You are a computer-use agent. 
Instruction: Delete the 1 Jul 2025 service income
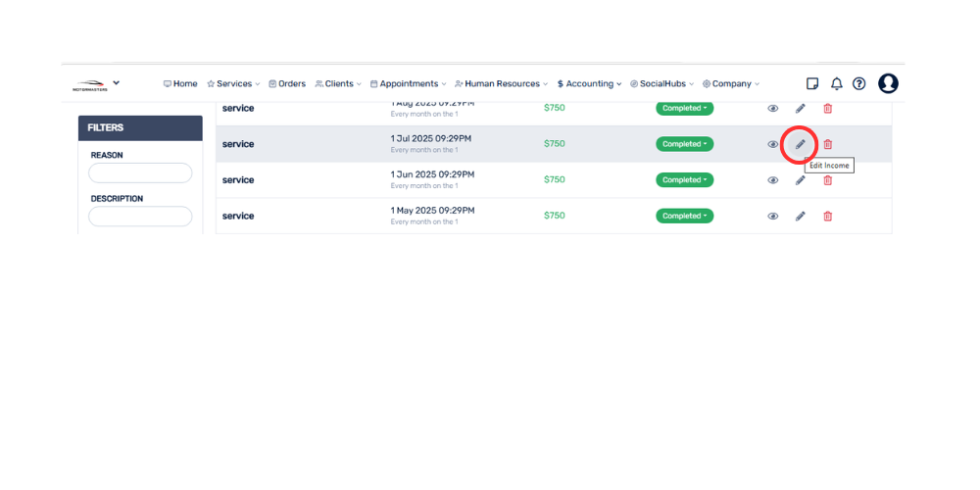[x=827, y=144]
